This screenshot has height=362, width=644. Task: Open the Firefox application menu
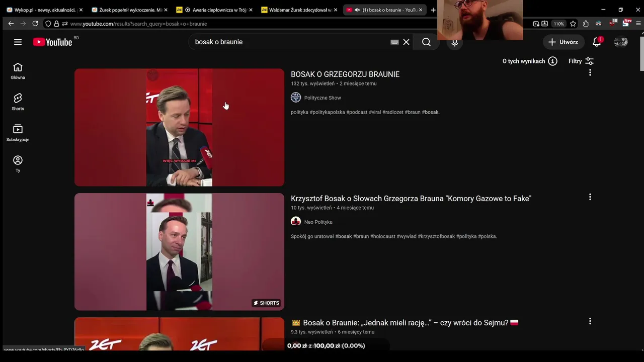[x=638, y=24]
